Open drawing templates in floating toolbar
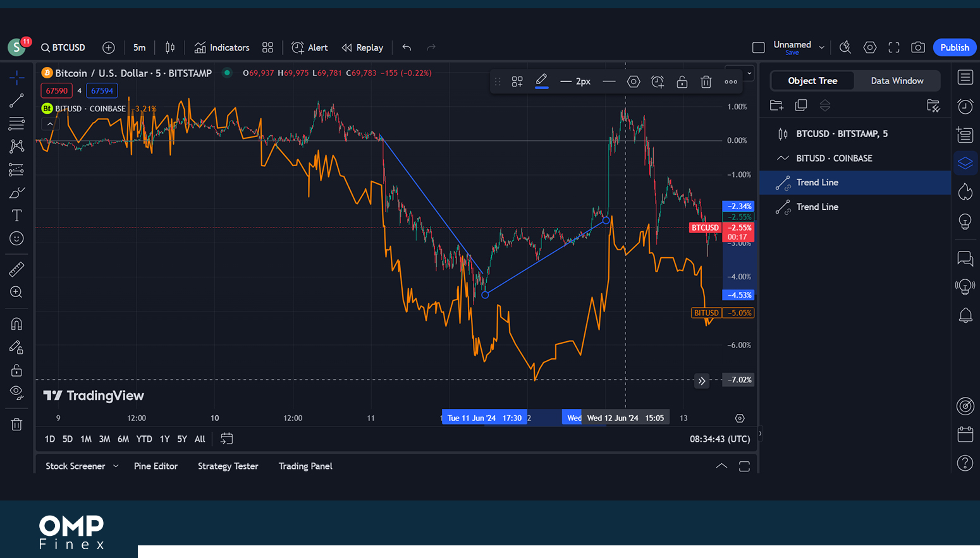 click(517, 82)
